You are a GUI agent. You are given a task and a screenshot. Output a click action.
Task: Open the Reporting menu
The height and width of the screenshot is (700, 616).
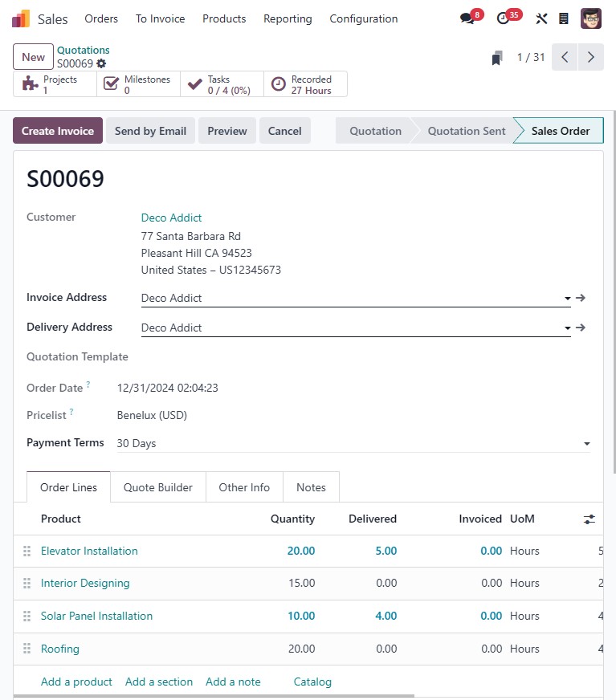point(288,18)
